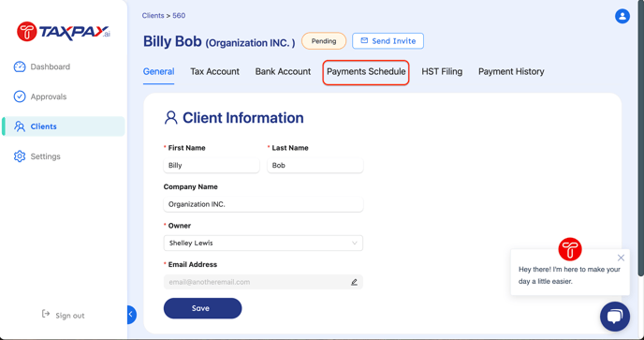Click the chat greeting message text
Screen dimensions: 644x340
[569, 275]
